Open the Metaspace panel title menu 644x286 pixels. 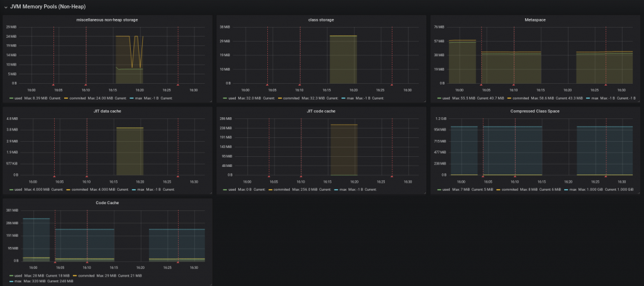[x=535, y=20]
